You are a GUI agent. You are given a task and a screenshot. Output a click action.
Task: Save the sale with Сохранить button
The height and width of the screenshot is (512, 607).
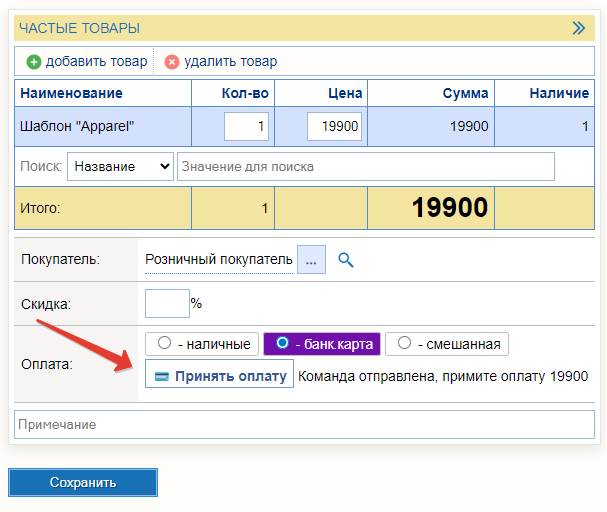[x=83, y=482]
